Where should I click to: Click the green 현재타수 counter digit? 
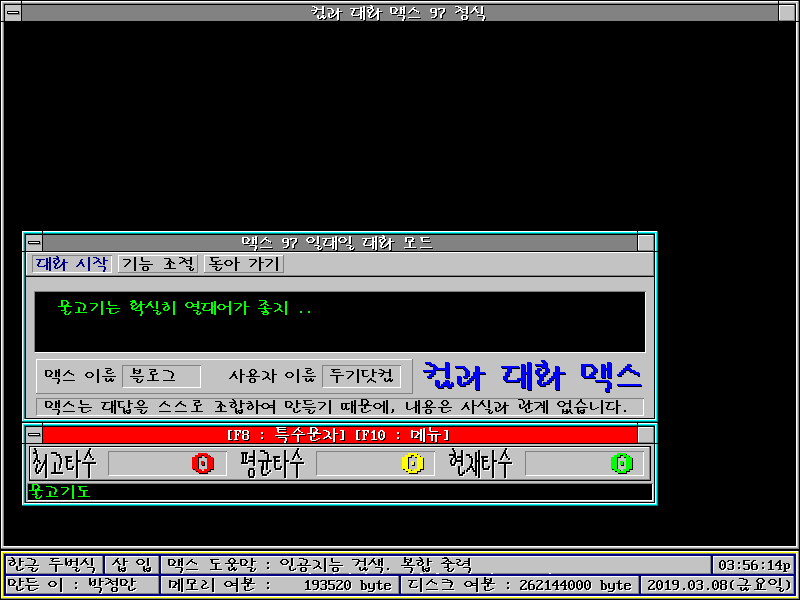[x=621, y=463]
